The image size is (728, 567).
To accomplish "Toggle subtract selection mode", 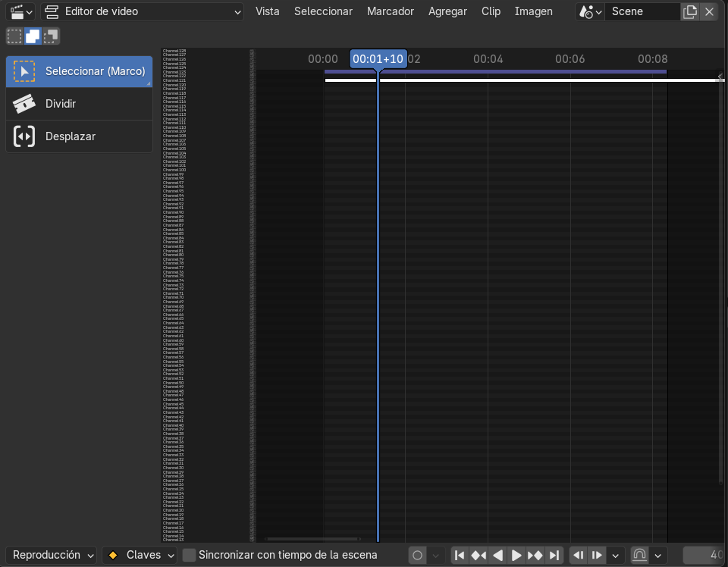I will 51,36.
